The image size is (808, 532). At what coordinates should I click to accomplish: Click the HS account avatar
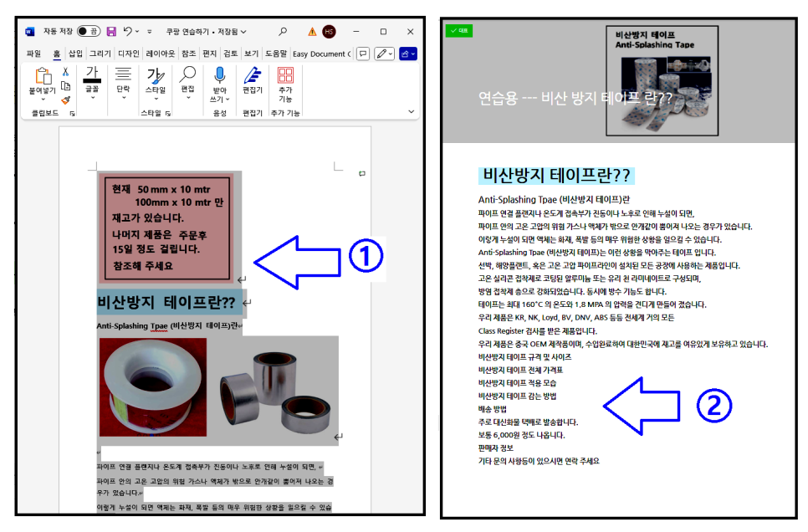[x=330, y=32]
